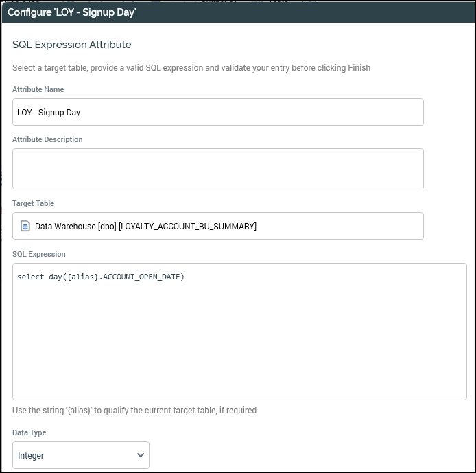
Task: Click the Attribute Name input field
Action: click(274, 112)
